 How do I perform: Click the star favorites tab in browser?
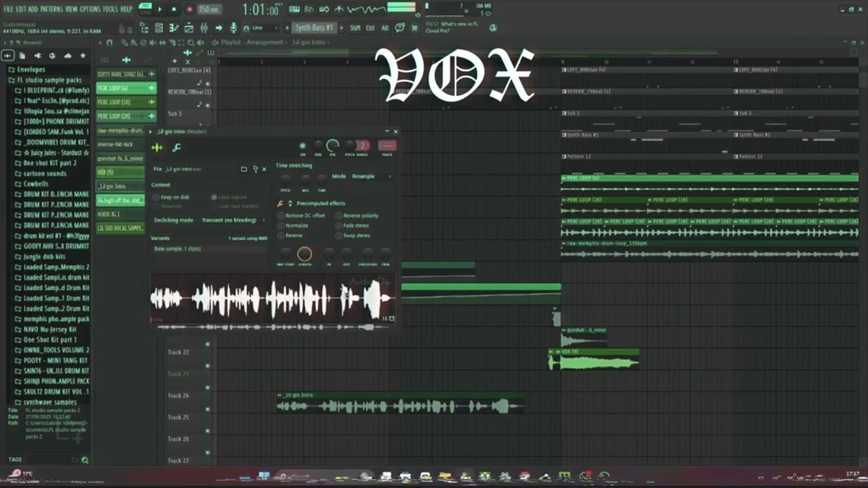(83, 56)
